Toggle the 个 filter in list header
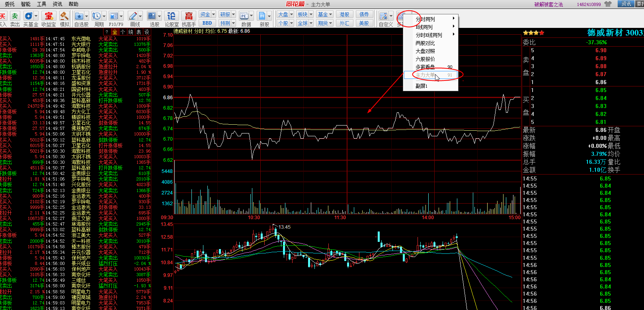Screen dimensions: 644x310 pyautogui.click(x=123, y=32)
